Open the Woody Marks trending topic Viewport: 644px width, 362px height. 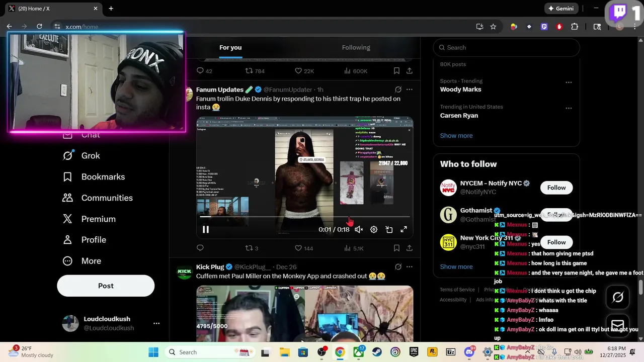coord(460,89)
